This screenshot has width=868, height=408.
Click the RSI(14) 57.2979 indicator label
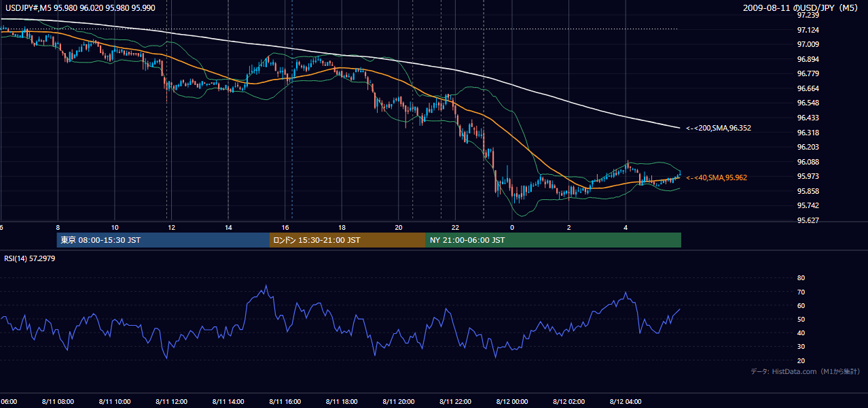coord(29,258)
